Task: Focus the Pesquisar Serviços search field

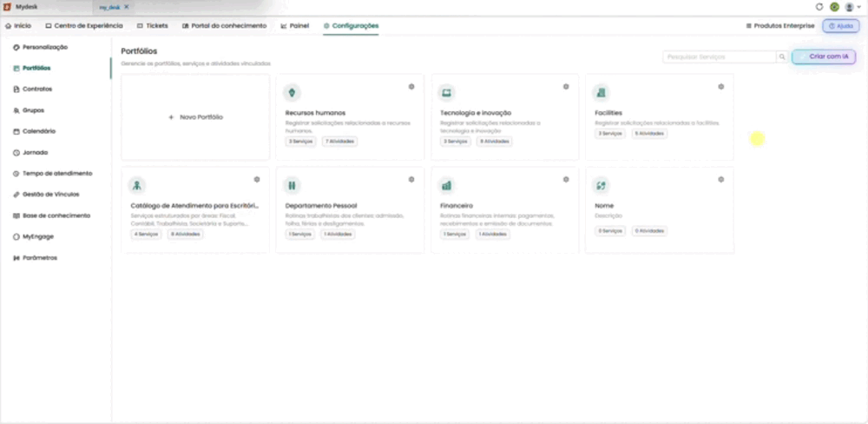Action: (720, 56)
